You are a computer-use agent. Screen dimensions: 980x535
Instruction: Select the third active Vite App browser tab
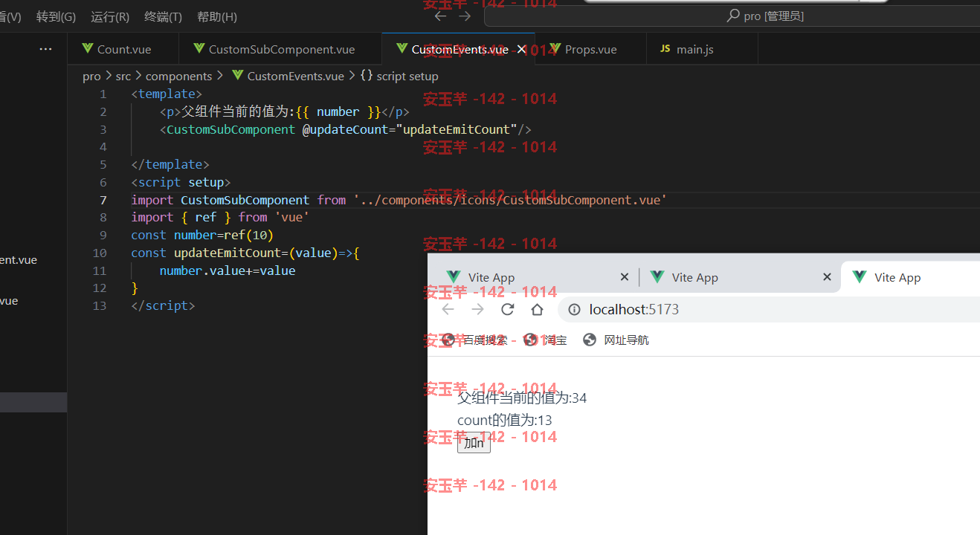(x=911, y=277)
